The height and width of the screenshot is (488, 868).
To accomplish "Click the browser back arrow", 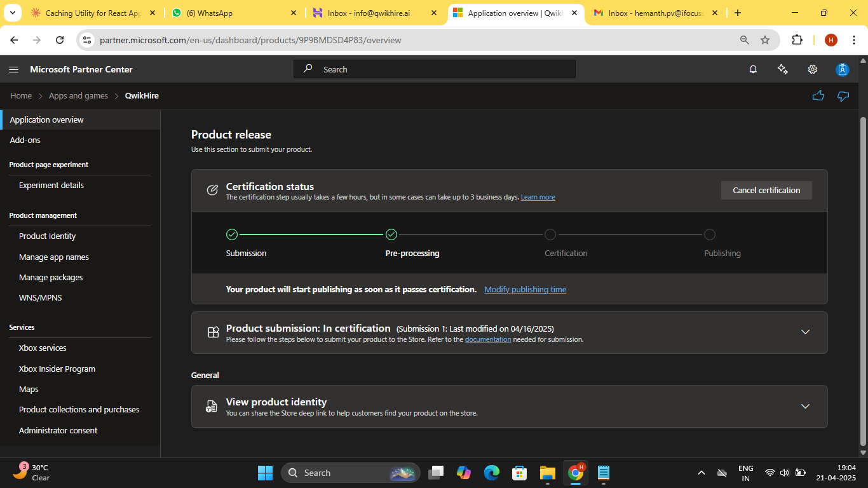I will (x=14, y=40).
